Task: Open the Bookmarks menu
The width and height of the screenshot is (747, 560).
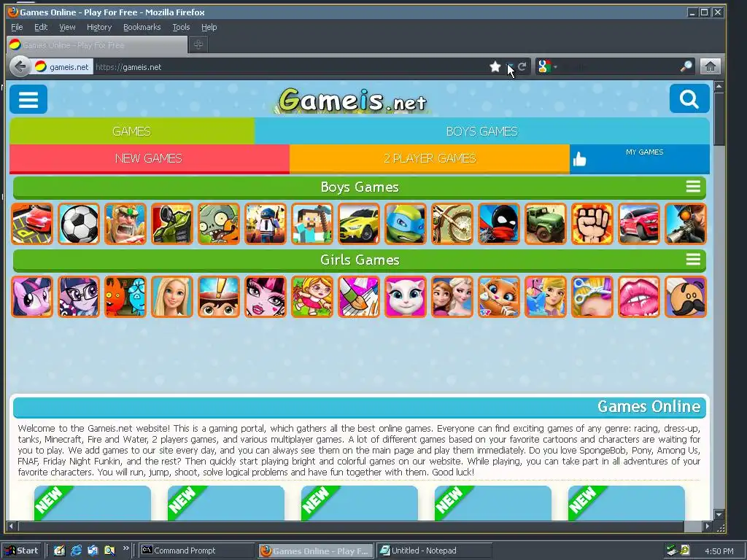Action: click(142, 27)
